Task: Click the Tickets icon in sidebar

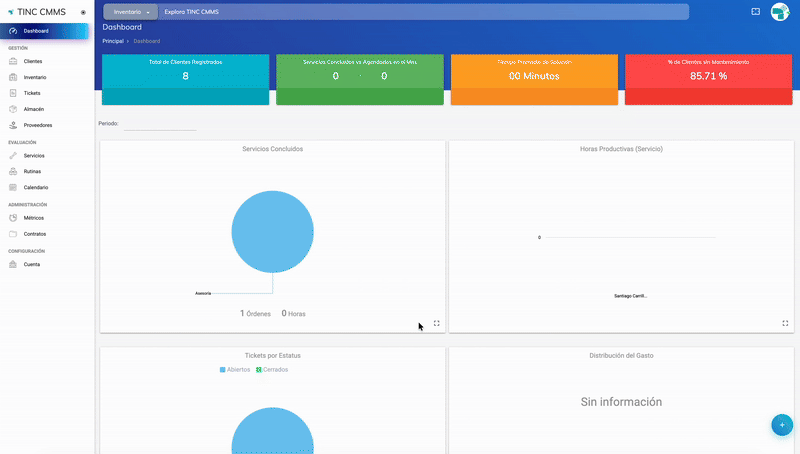Action: (13, 93)
